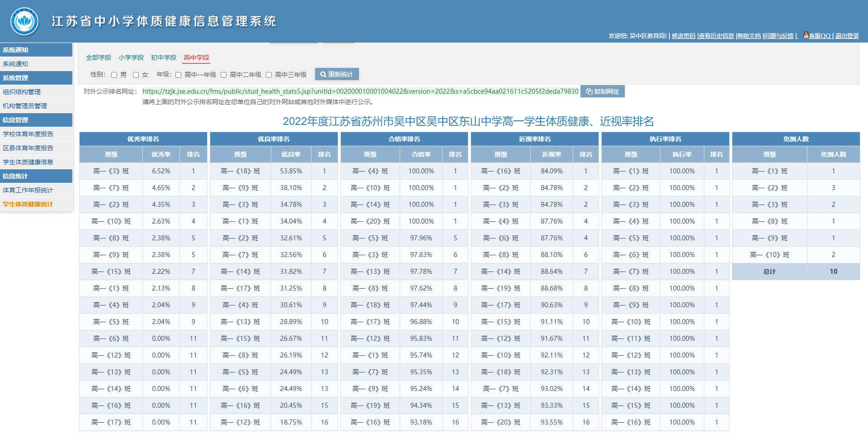
Task: Open 学生体质健康信息 in sidebar
Action: pos(36,162)
